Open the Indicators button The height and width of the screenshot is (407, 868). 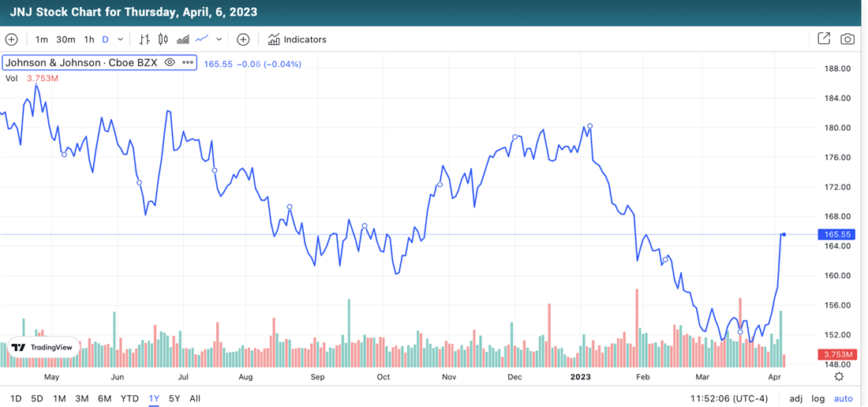pos(297,39)
